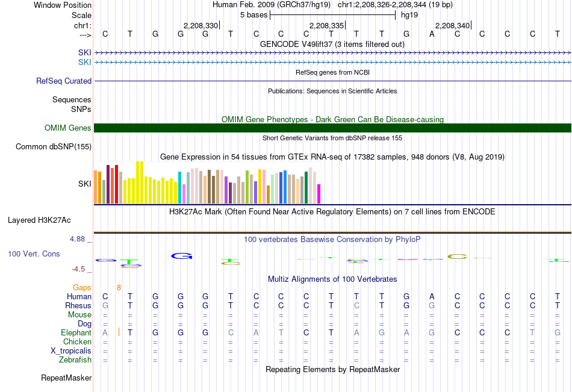Click the Elephant species label
The width and height of the screenshot is (572, 392).
tap(76, 332)
